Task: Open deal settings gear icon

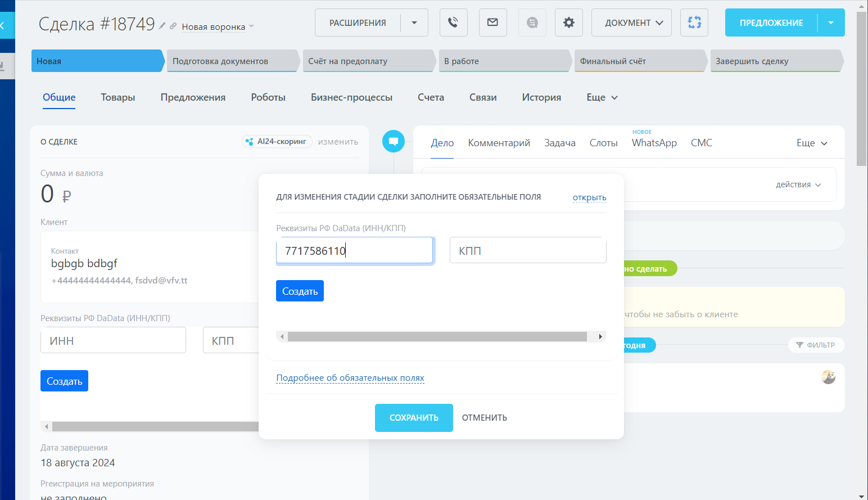Action: tap(569, 22)
